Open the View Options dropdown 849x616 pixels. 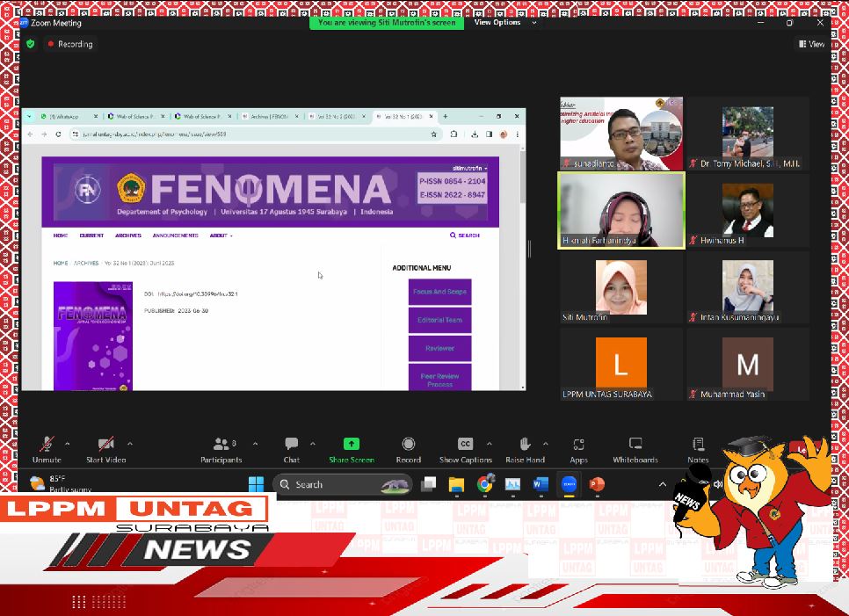(x=504, y=22)
